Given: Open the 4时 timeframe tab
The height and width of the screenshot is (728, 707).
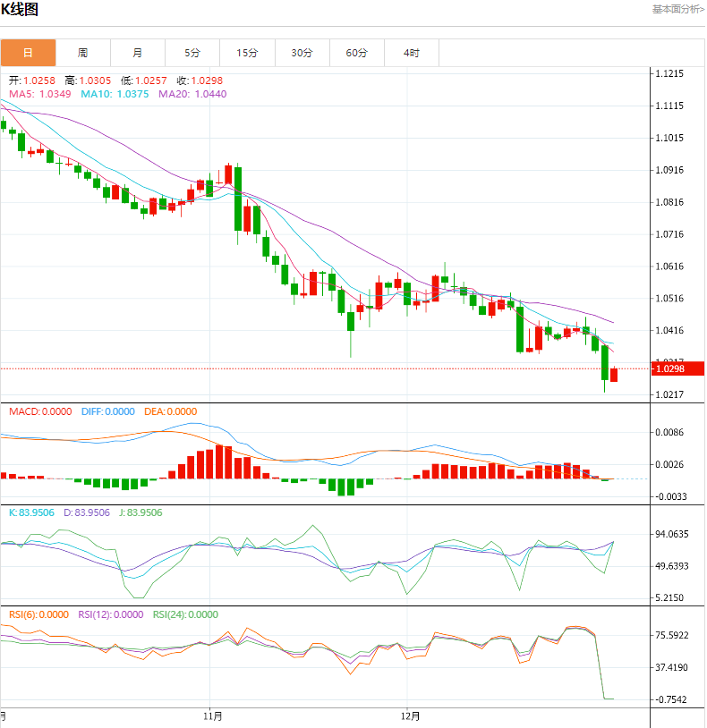Looking at the screenshot, I should click(x=412, y=53).
